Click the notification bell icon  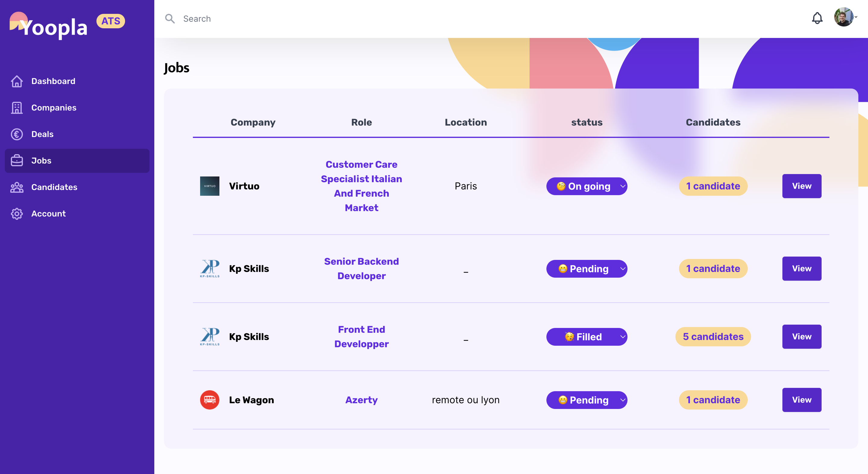(817, 18)
